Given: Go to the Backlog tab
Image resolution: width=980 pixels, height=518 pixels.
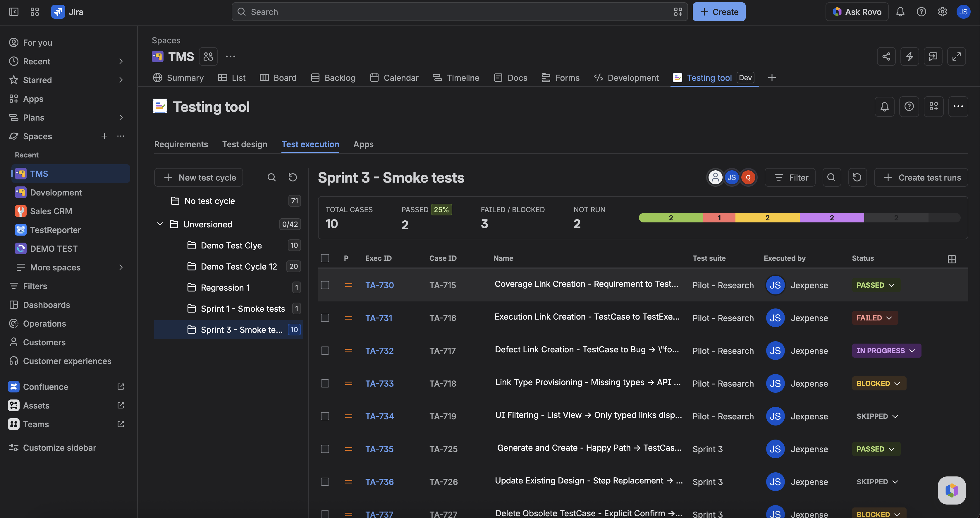Looking at the screenshot, I should (333, 78).
